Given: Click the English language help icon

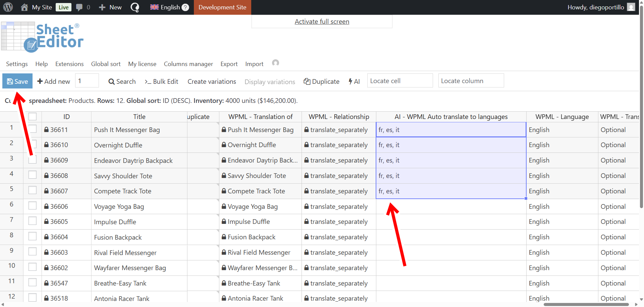Looking at the screenshot, I should click(185, 7).
